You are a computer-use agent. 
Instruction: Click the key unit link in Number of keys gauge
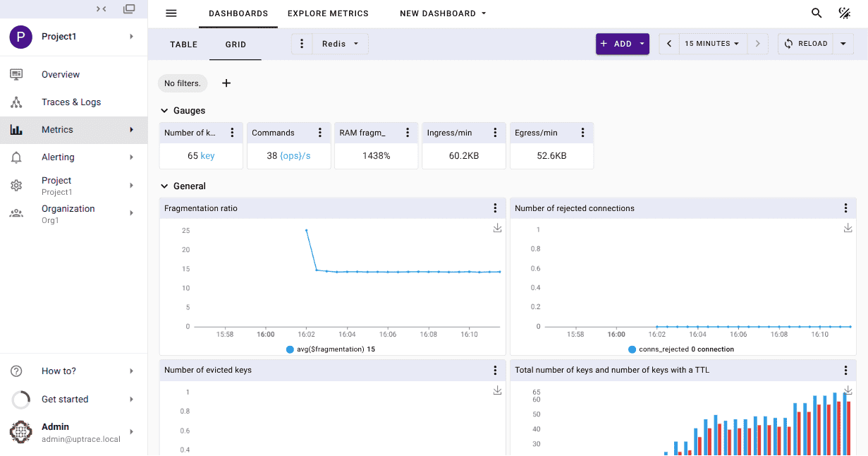point(207,156)
